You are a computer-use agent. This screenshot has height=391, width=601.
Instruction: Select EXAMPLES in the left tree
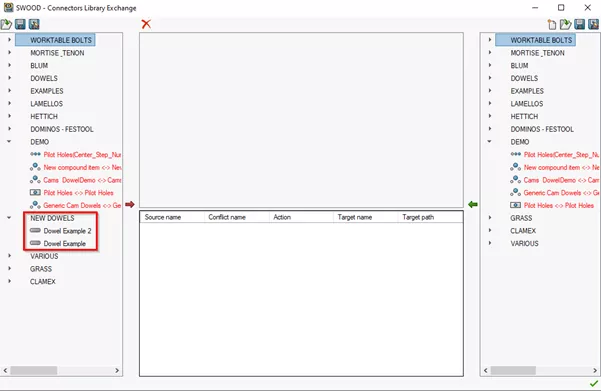[47, 91]
